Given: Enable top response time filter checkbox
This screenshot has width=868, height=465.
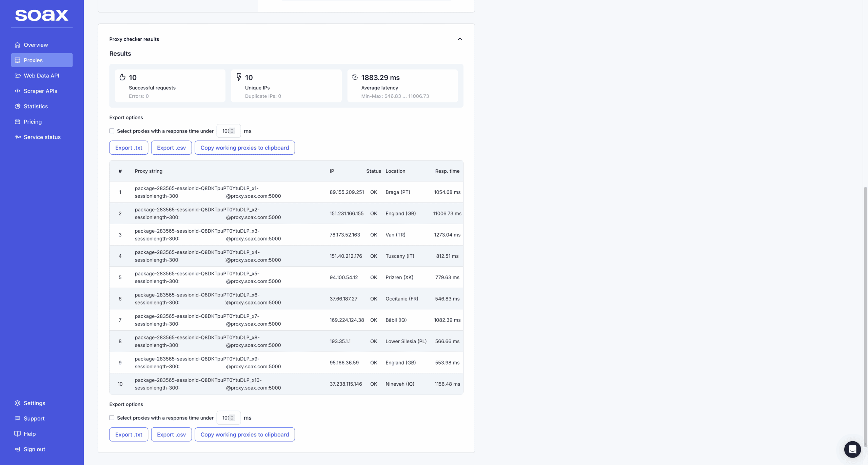Looking at the screenshot, I should tap(112, 131).
